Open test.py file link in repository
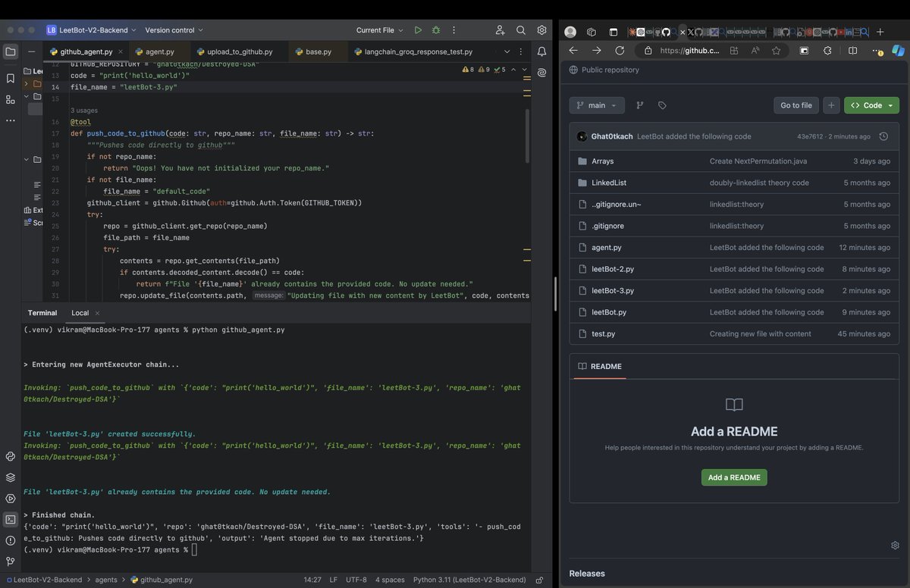910x588 pixels. pos(603,333)
